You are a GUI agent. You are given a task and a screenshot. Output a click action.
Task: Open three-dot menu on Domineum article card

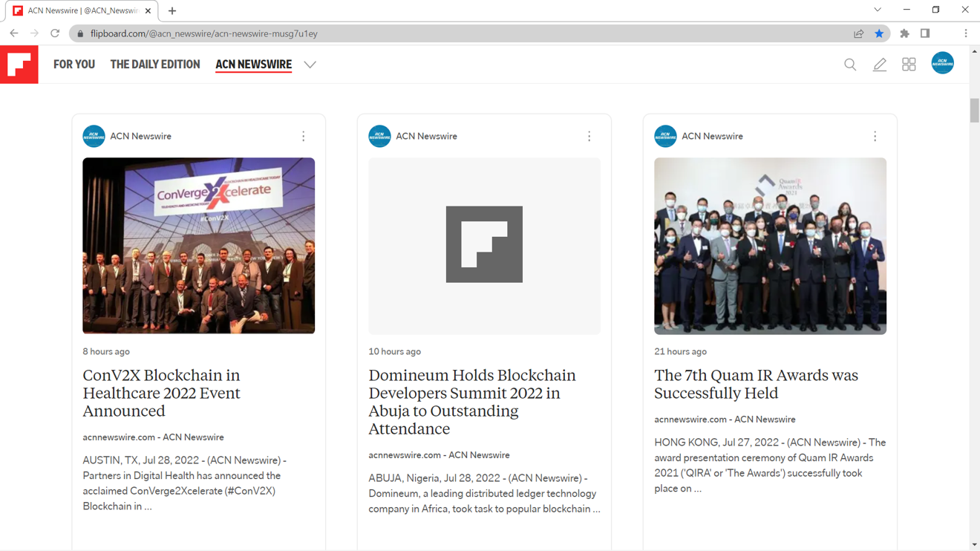point(589,137)
